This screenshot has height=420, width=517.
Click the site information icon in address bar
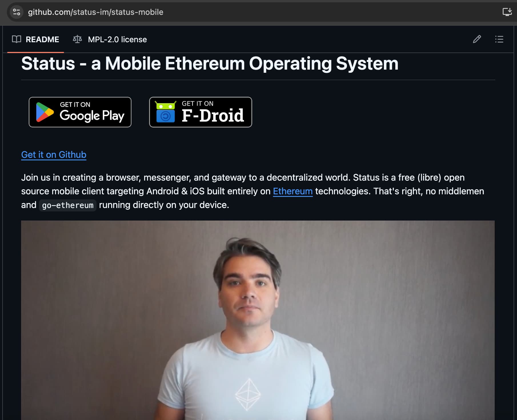[x=17, y=12]
